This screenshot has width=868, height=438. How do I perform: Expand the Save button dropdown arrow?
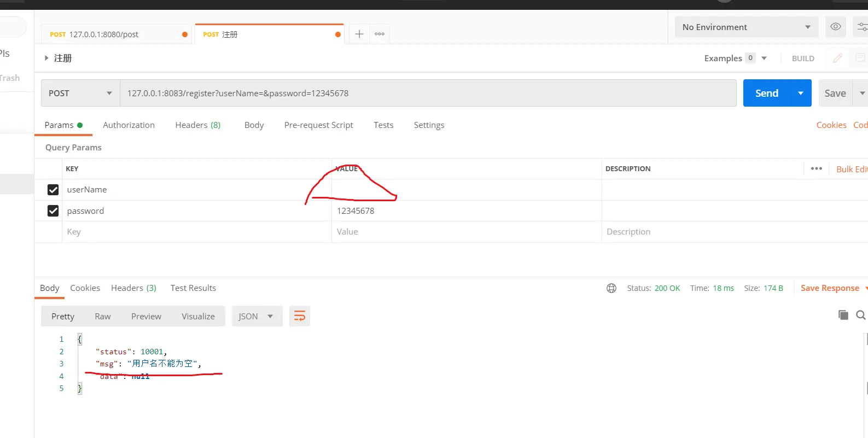click(x=862, y=94)
